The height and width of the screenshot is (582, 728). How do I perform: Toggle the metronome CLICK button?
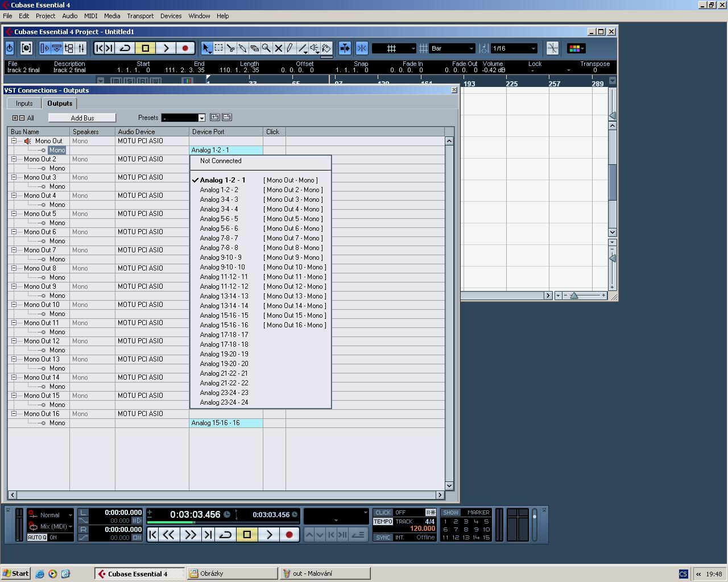coord(383,513)
